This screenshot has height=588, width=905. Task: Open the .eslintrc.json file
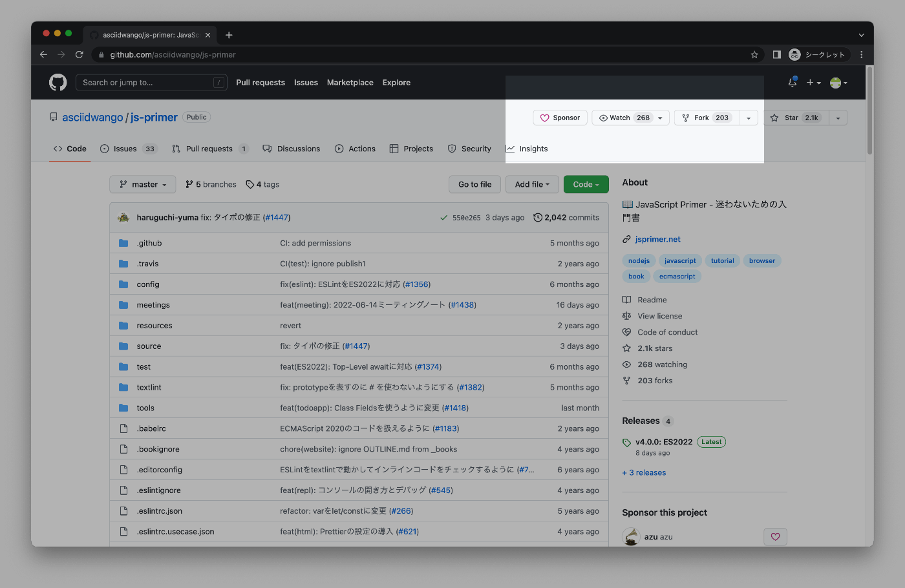coord(160,511)
